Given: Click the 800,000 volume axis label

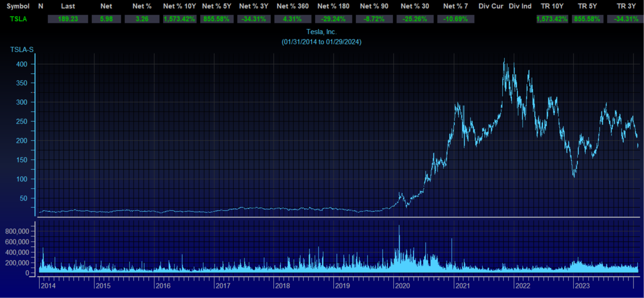Looking at the screenshot, I should pos(17,231).
